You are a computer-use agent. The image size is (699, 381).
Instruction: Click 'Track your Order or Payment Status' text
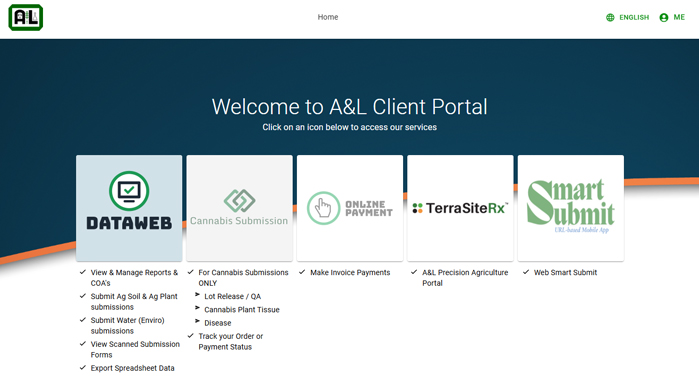click(x=230, y=341)
